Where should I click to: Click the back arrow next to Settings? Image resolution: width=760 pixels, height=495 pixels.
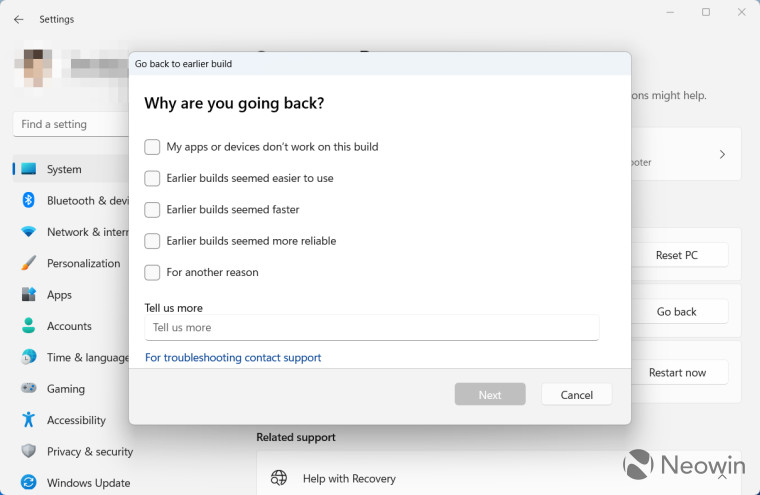[19, 19]
